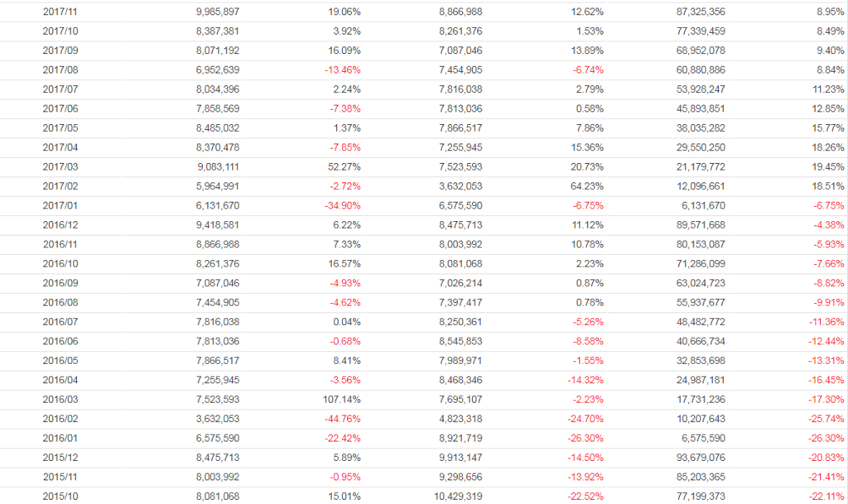Click the 10,429,319 amount cell
Screen dimensions: 848x504
tap(454, 497)
